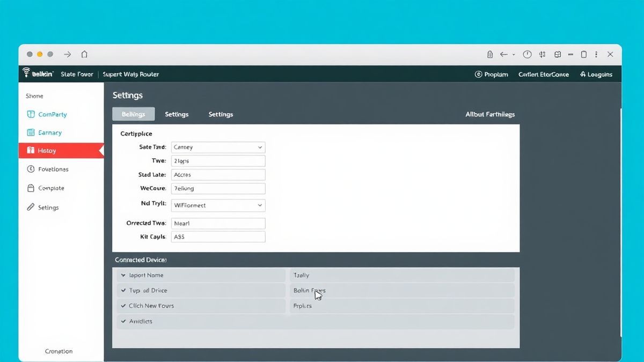The height and width of the screenshot is (362, 644).
Task: Expand the Avridicts row chevron
Action: click(124, 321)
